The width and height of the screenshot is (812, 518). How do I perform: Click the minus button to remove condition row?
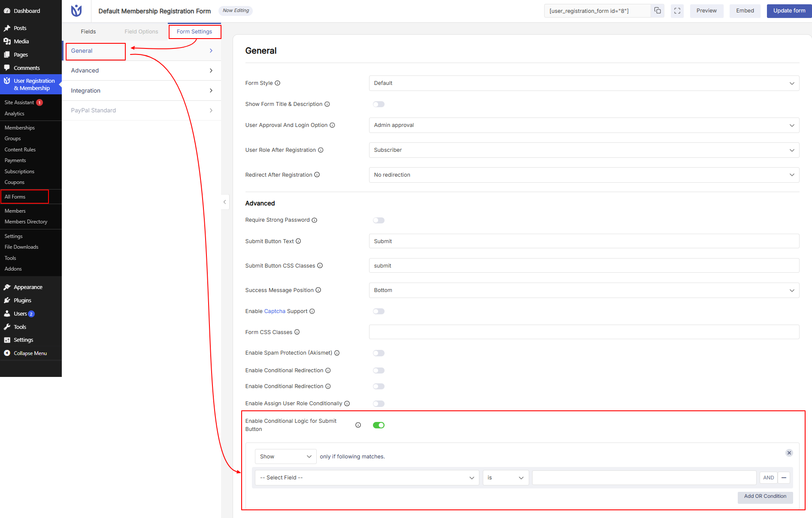784,478
